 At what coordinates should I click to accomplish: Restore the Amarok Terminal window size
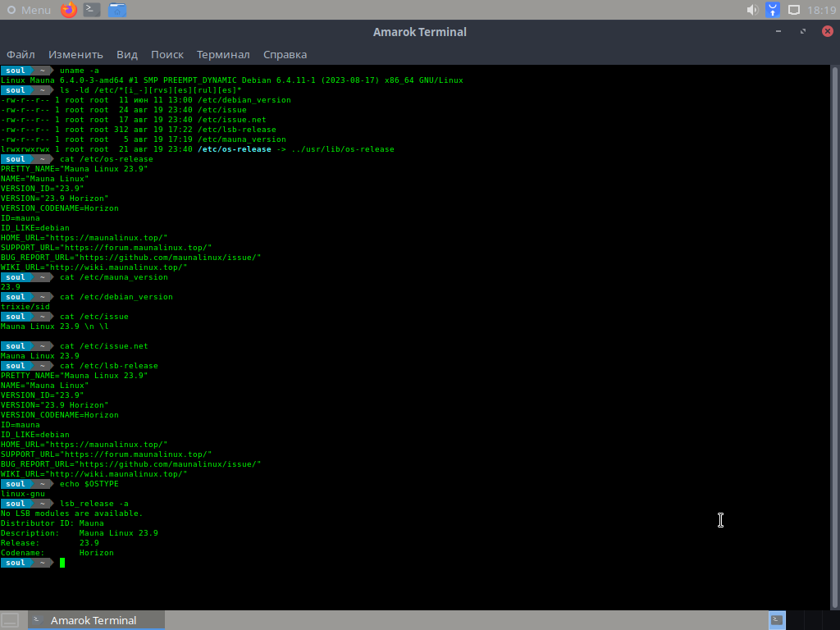803,32
